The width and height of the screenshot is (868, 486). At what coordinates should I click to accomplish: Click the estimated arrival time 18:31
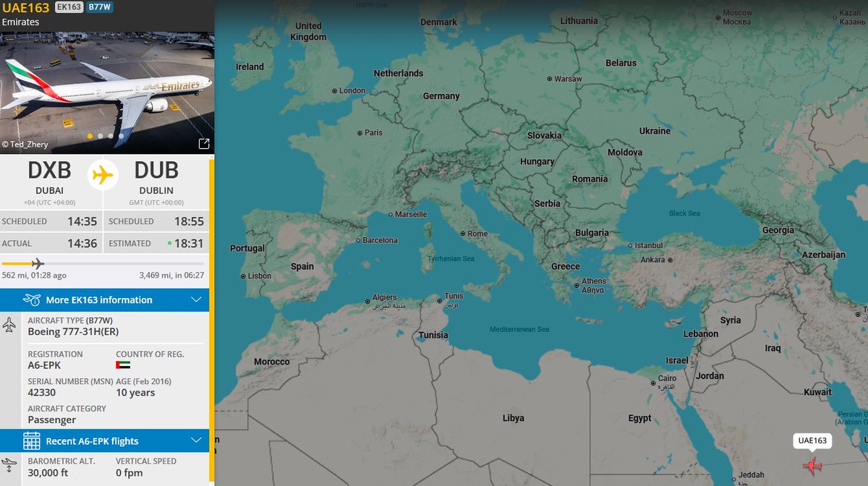click(x=189, y=244)
